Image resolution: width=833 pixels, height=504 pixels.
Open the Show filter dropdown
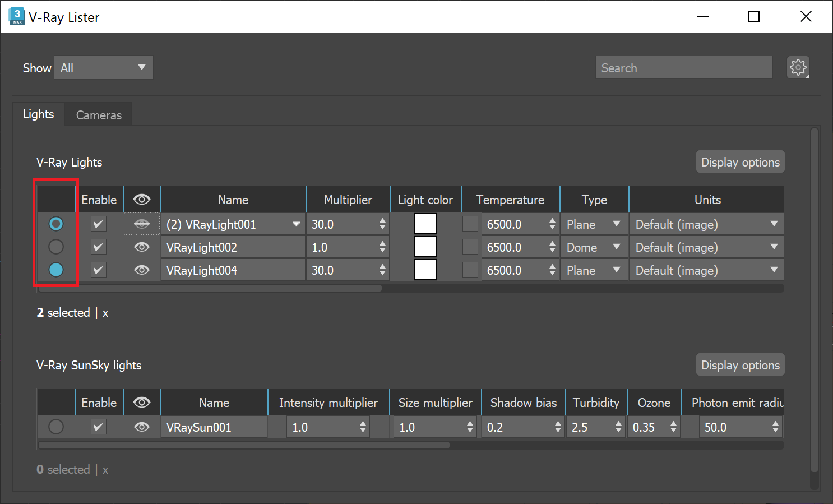tap(103, 67)
